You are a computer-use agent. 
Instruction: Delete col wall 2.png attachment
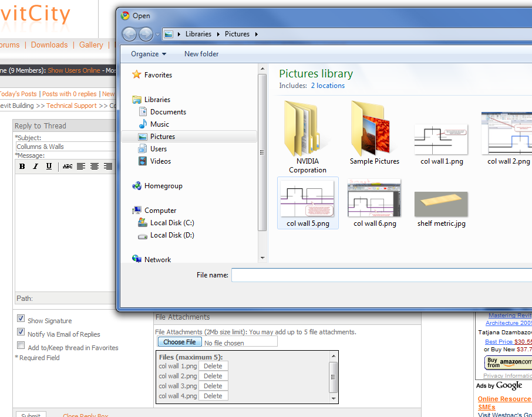pyautogui.click(x=213, y=376)
